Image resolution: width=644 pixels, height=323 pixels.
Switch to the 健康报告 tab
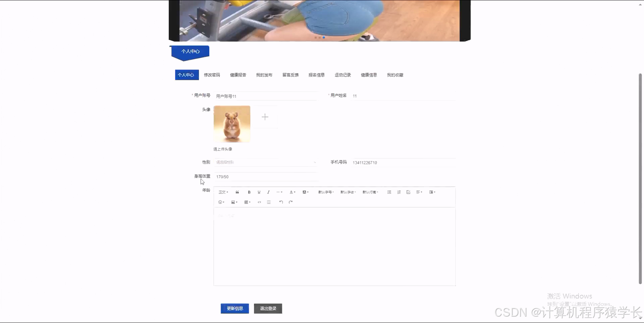(237, 75)
